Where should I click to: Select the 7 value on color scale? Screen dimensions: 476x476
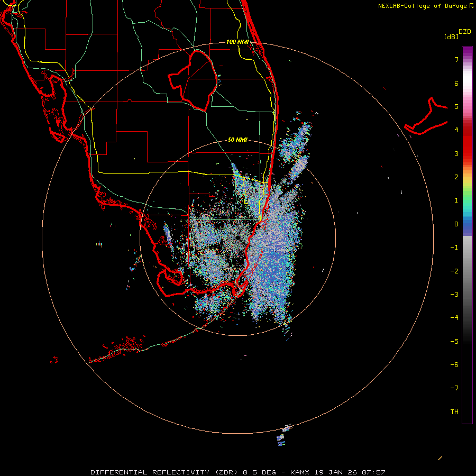tap(456, 59)
